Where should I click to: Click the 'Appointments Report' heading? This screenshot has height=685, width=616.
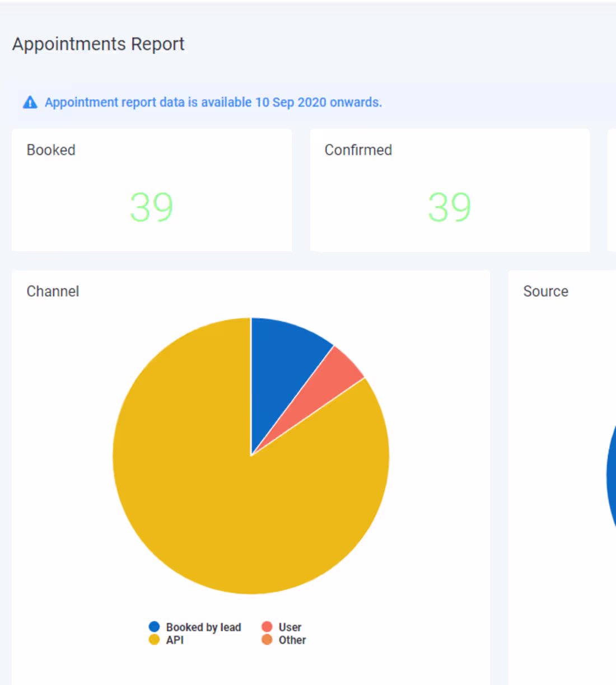click(98, 44)
